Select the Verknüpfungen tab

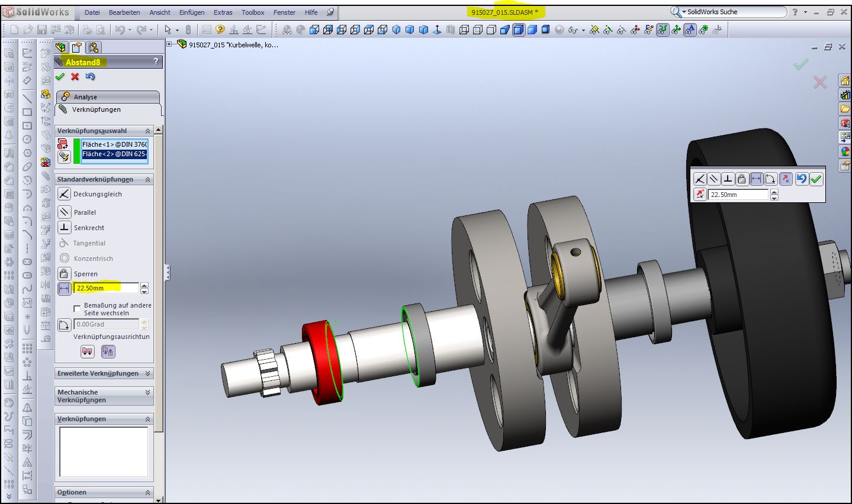108,109
